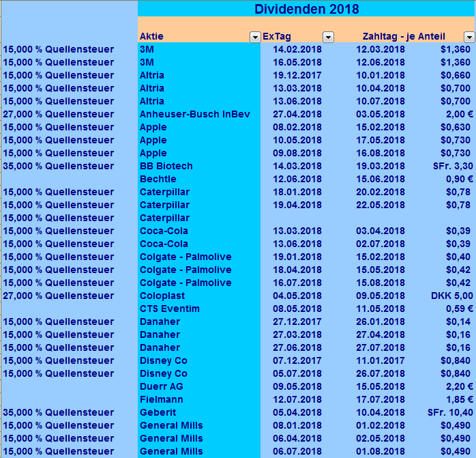Select the Dividenden 2018 title cell
476x458 pixels.
pyautogui.click(x=307, y=9)
